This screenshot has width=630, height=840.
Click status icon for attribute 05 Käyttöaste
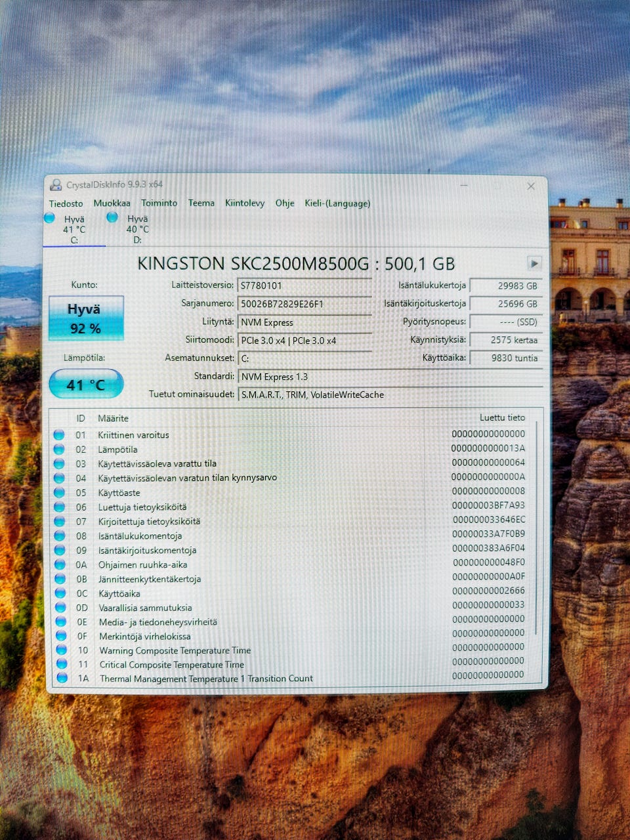click(59, 492)
